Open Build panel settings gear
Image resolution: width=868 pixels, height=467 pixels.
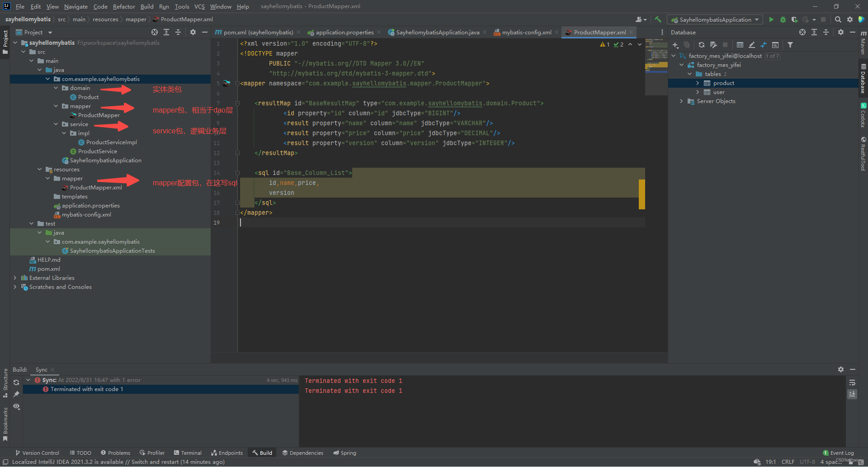(x=841, y=369)
